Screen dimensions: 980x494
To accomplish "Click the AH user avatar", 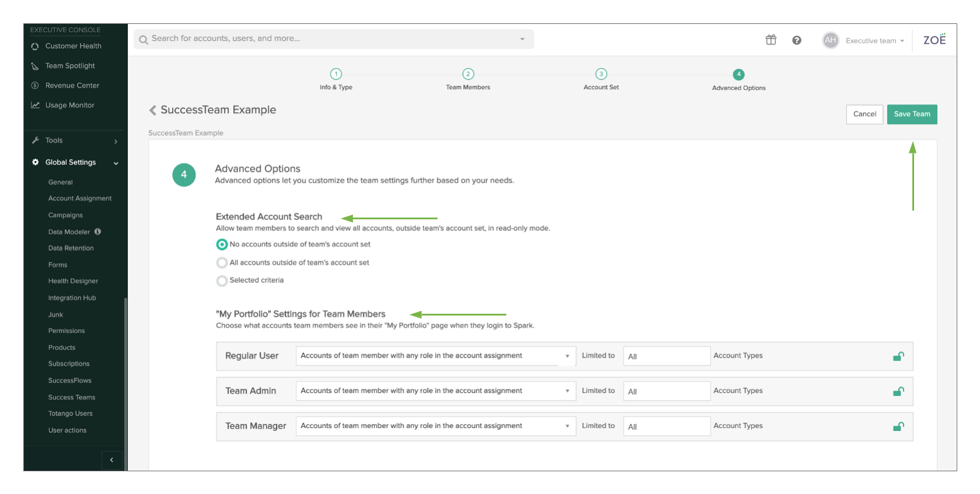I will [x=831, y=40].
